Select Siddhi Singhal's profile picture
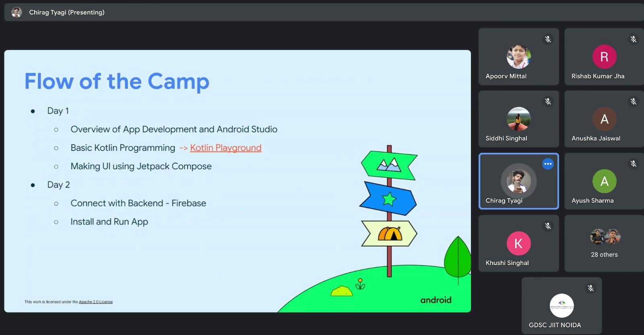 518,119
